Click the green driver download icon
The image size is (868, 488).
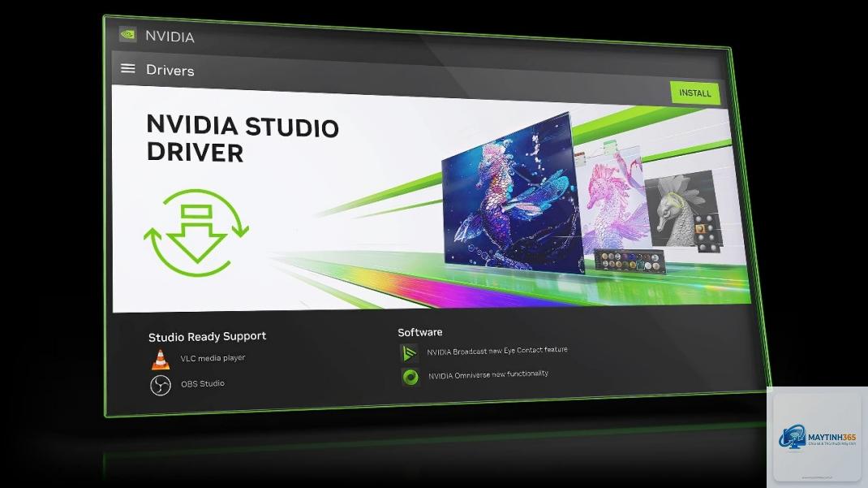coord(196,233)
